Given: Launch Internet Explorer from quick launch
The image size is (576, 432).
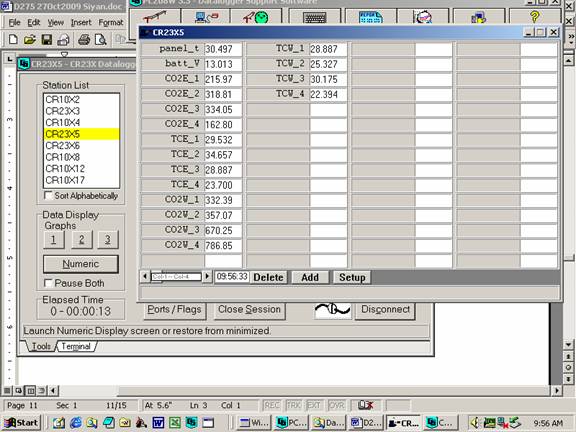Looking at the screenshot, I should 76,423.
